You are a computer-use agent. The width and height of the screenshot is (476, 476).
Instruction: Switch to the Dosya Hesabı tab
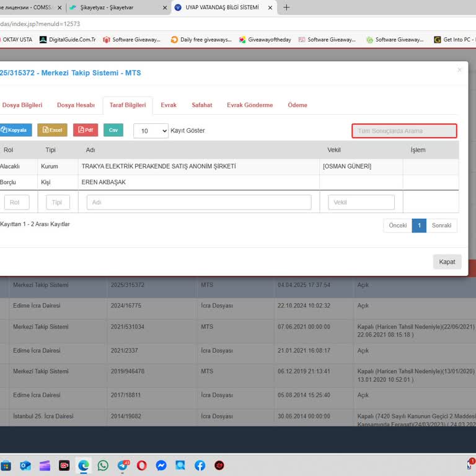tap(76, 105)
